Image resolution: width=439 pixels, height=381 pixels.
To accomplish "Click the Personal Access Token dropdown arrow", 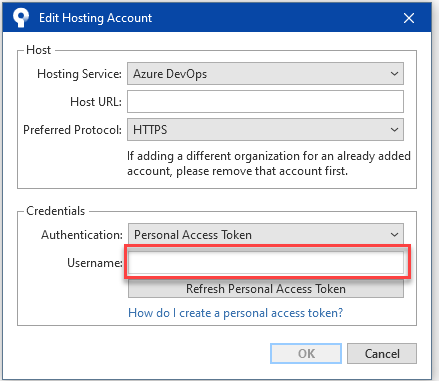I will [394, 235].
